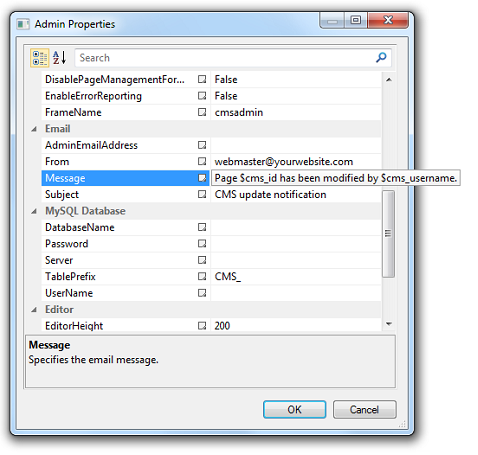The height and width of the screenshot is (455, 478).
Task: Click marker square beside DatabaseName
Action: tap(202, 227)
